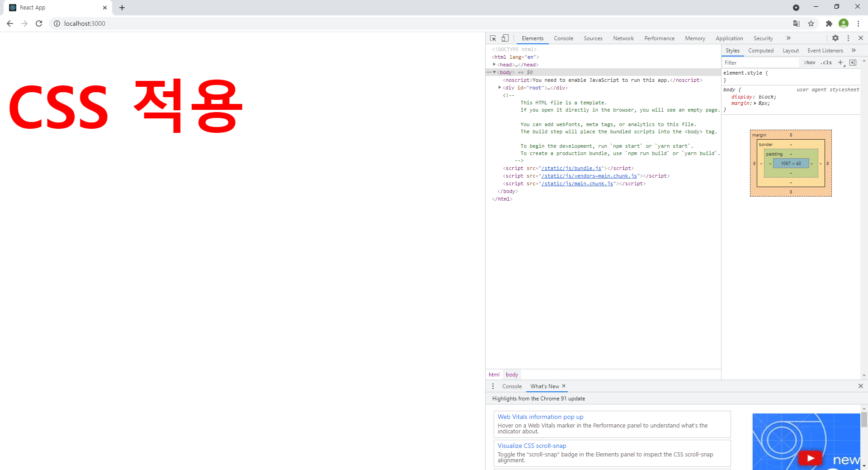Open the Chrome profile avatar

pos(844,23)
